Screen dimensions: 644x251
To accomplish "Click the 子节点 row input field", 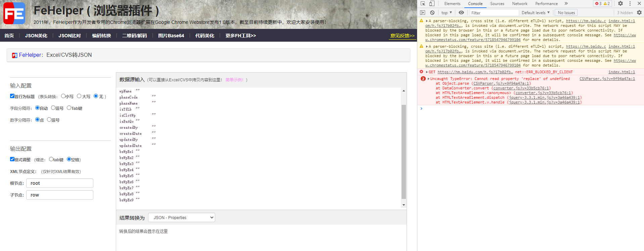I will pos(60,195).
